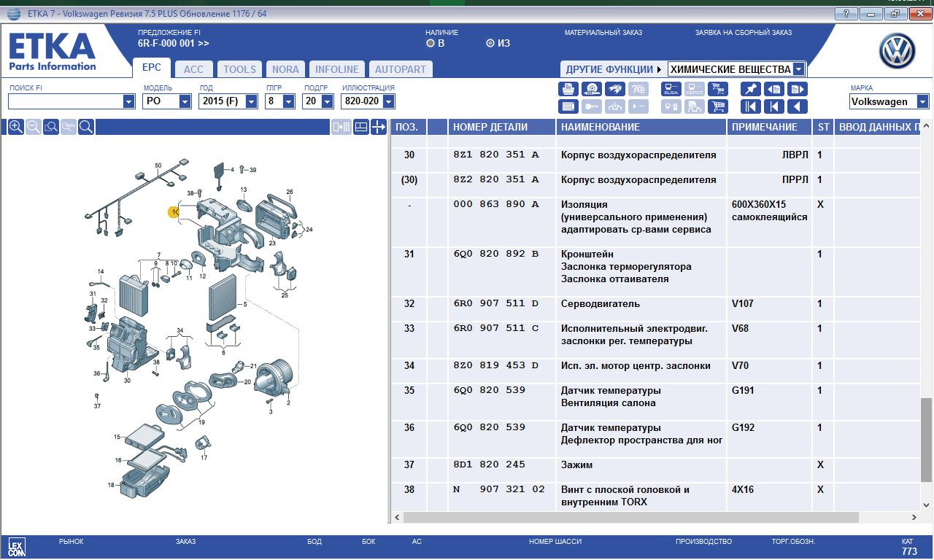Select part number 000 863 890 A

coord(495,204)
